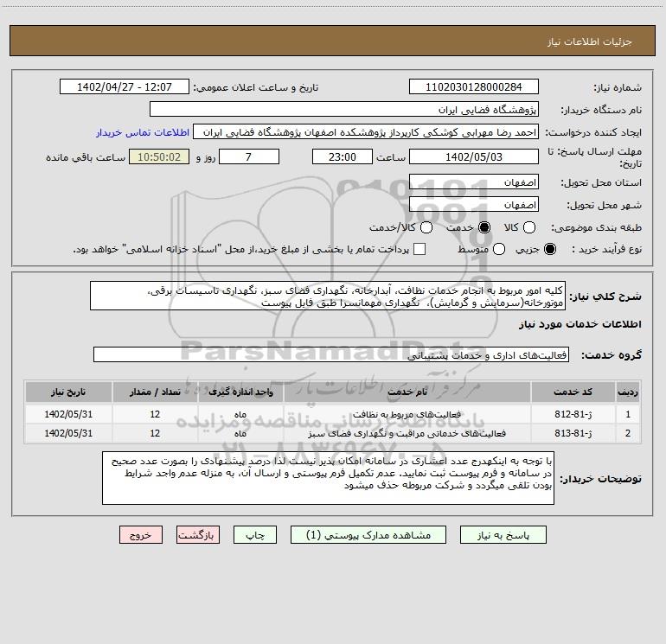
Task: Click the واحد اندازه گیری column header
Action: point(240,392)
